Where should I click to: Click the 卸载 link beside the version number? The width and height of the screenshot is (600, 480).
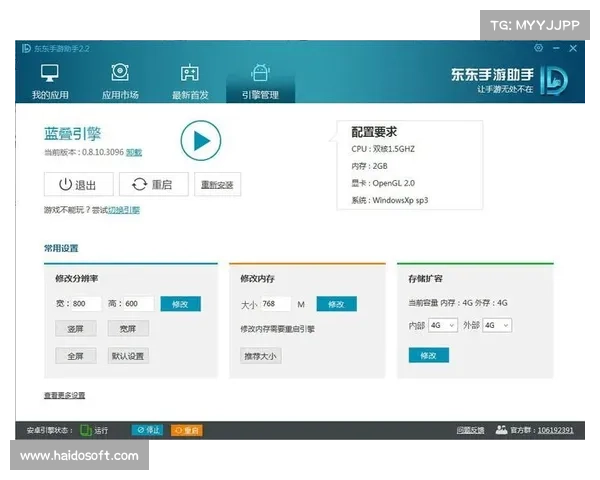coord(134,152)
